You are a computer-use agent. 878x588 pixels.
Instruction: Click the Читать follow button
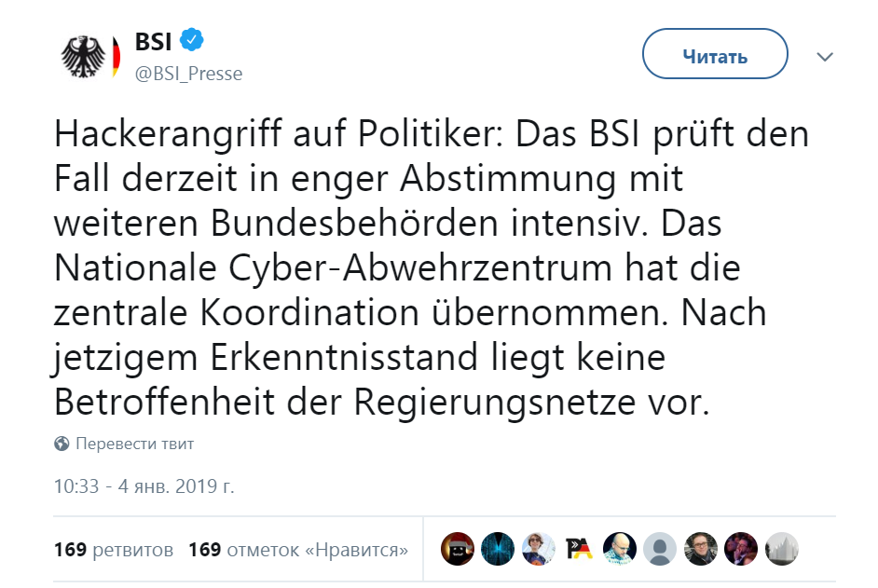(715, 57)
